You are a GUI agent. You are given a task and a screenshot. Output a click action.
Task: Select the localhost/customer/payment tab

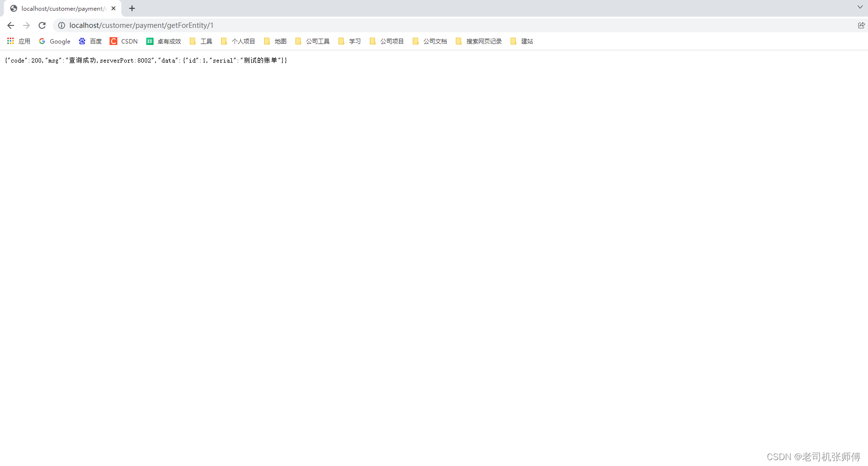coord(63,8)
